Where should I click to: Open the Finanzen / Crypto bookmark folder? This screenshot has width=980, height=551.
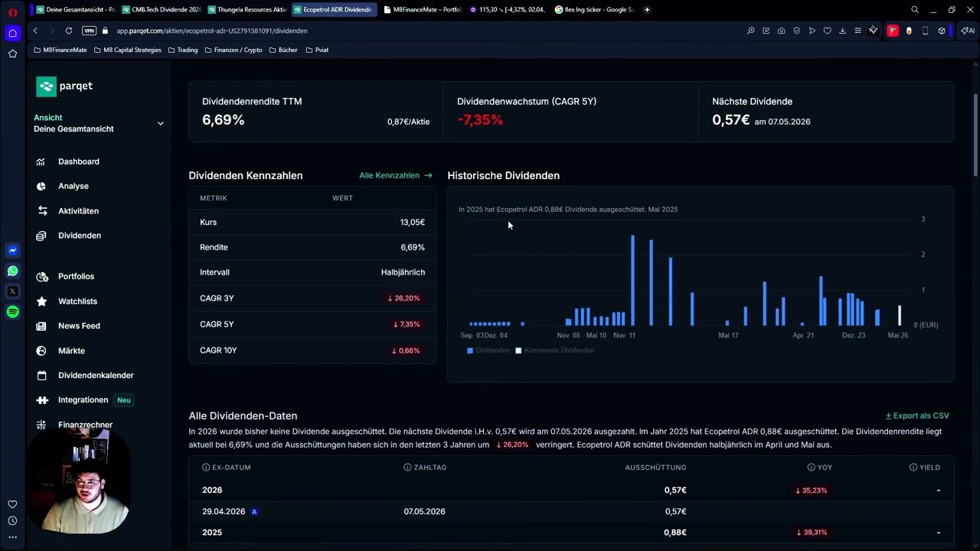coord(234,50)
